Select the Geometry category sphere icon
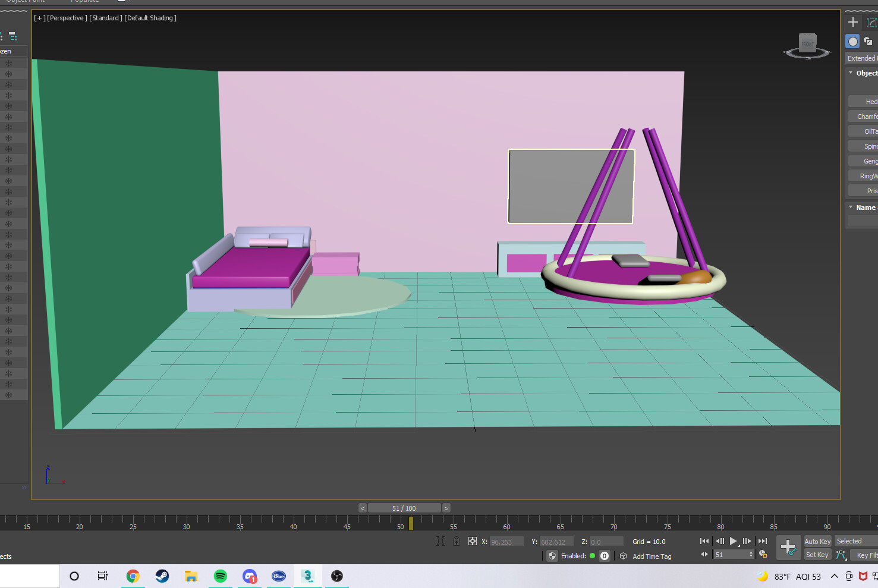 pyautogui.click(x=852, y=41)
